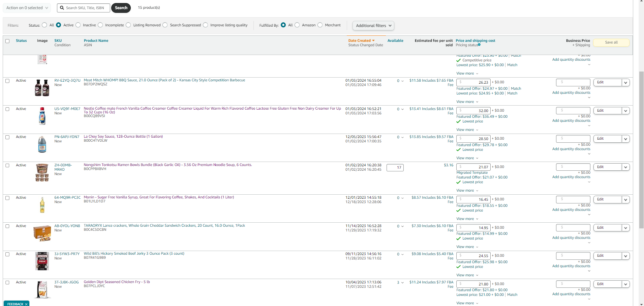
Task: Click the Available quantity field showing 17
Action: pos(395,168)
